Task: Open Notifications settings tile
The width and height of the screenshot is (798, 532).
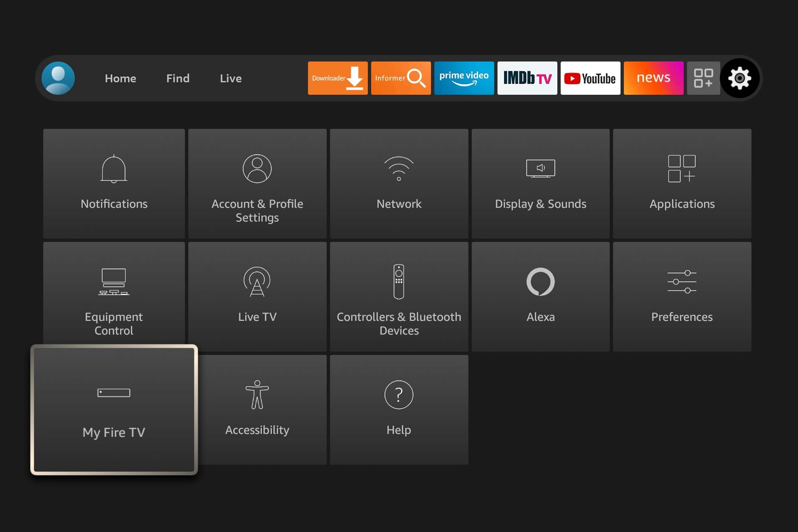Action: click(114, 183)
